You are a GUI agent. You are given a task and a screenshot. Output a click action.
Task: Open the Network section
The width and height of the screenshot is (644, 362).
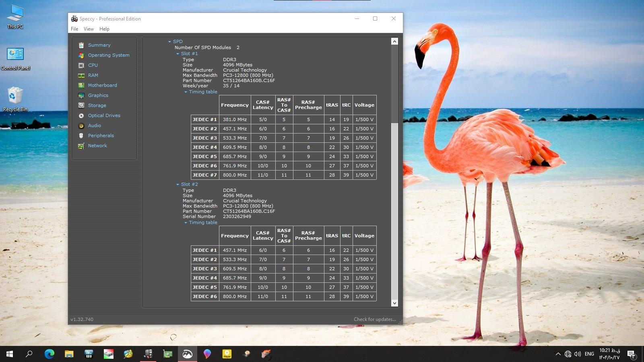pos(97,146)
